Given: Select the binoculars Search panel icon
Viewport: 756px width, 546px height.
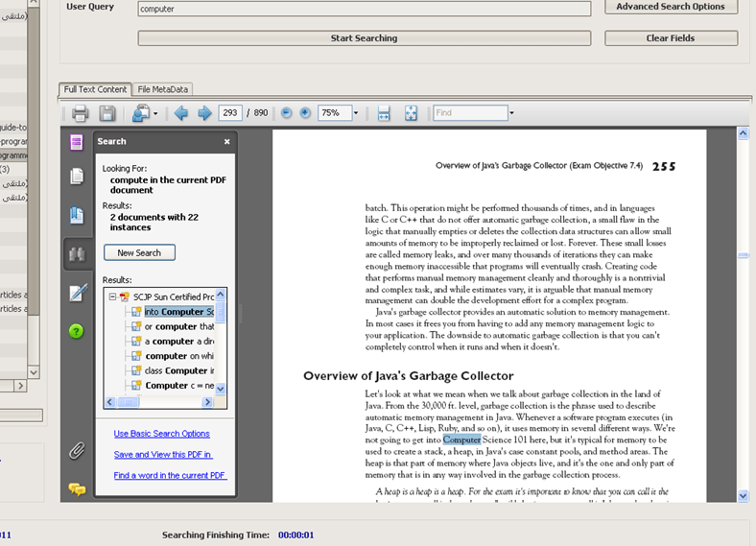Looking at the screenshot, I should click(77, 253).
